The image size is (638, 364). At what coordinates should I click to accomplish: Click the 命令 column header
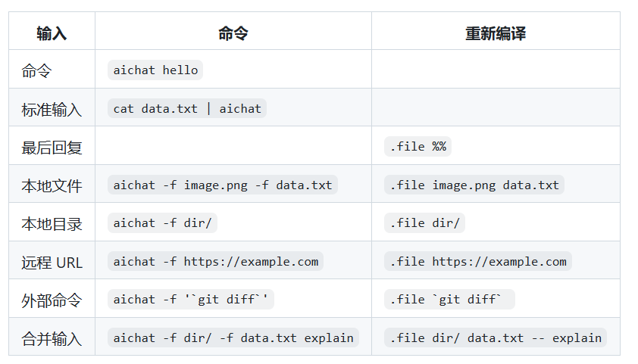click(x=233, y=33)
